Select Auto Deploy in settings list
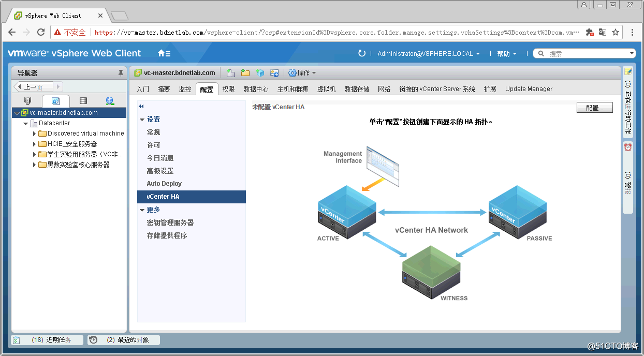644x356 pixels. 164,184
